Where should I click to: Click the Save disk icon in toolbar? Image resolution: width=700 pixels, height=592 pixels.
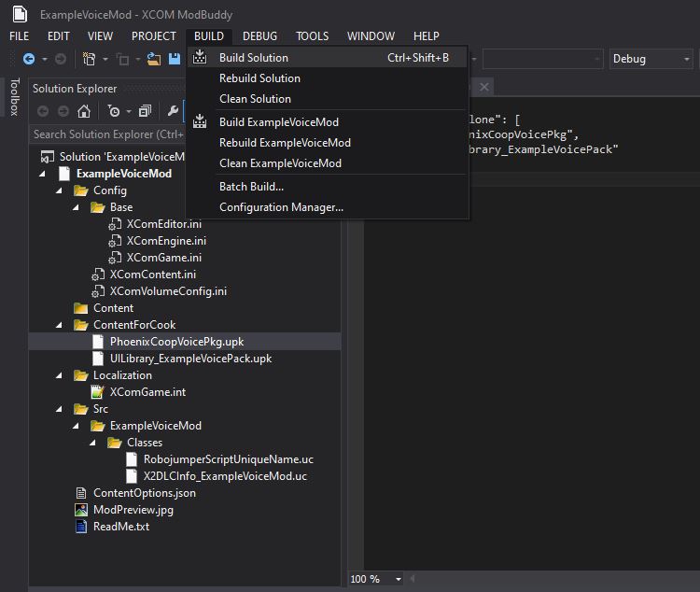[175, 59]
